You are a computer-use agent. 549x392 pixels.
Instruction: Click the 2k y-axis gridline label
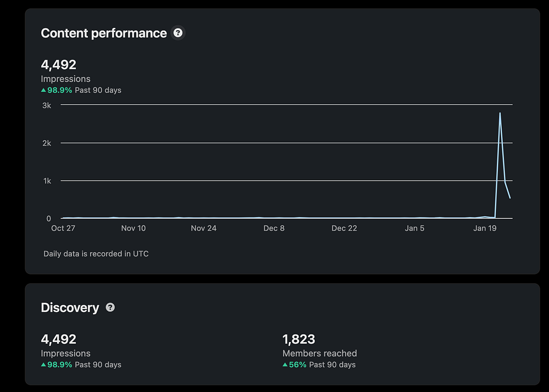coord(46,143)
